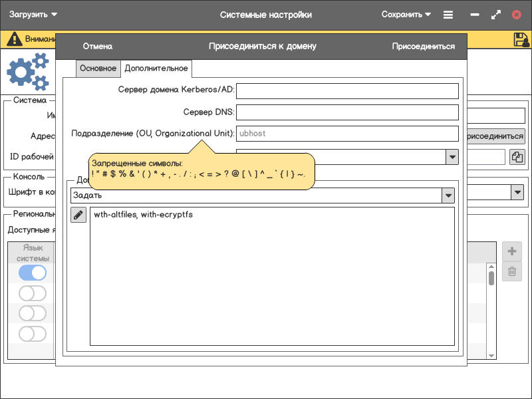Click "Присоединиться" in the dialog header

(423, 47)
